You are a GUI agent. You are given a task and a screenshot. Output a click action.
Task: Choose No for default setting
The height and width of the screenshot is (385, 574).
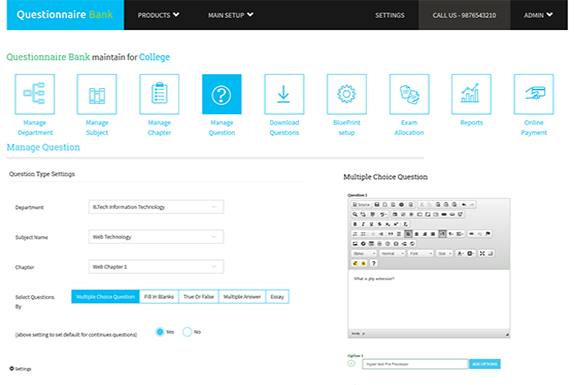187,332
